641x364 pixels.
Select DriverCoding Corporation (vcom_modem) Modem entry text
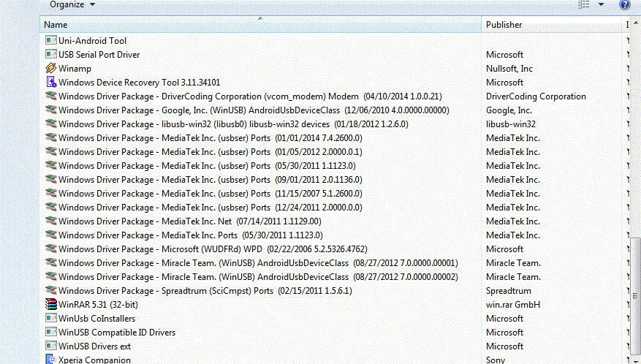tap(250, 96)
